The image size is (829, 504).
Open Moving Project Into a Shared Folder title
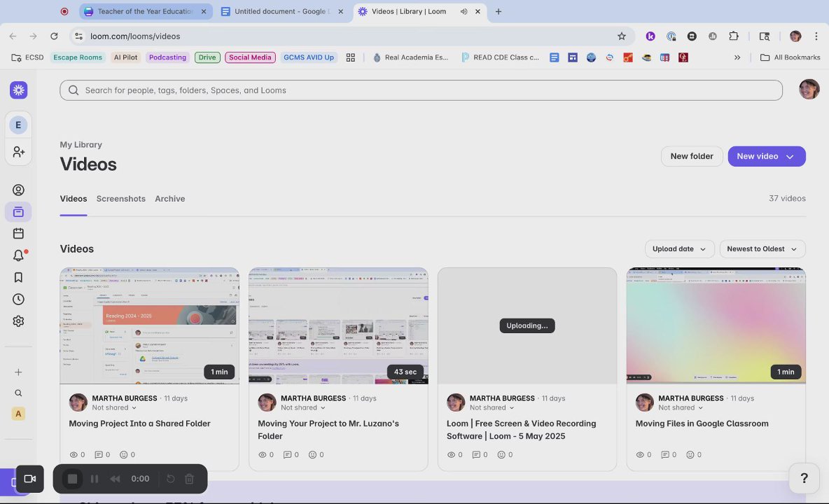click(x=139, y=423)
